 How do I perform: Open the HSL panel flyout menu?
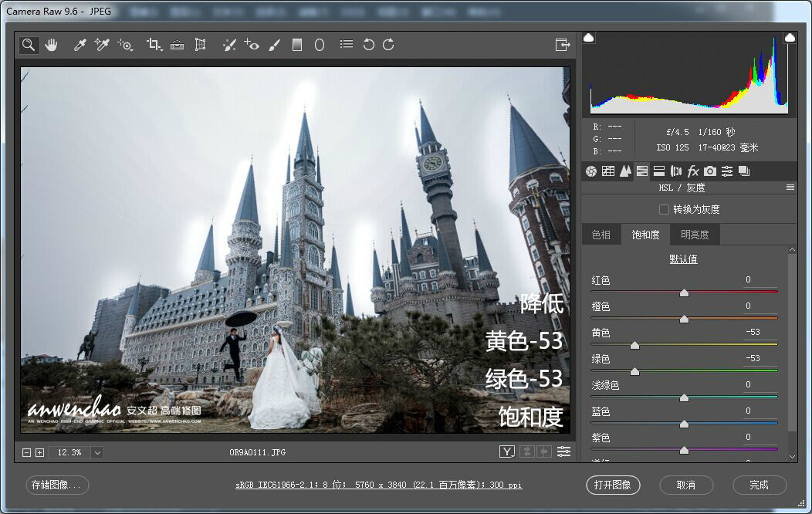(x=790, y=188)
